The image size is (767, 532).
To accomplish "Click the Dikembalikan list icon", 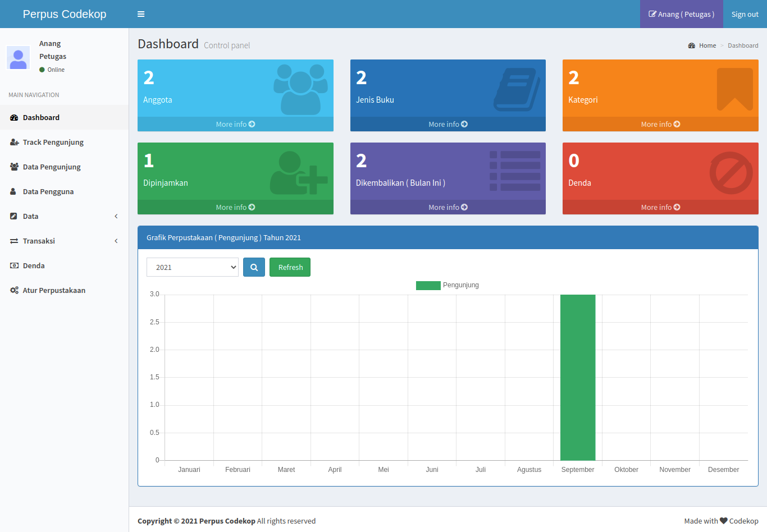I will pos(515,171).
